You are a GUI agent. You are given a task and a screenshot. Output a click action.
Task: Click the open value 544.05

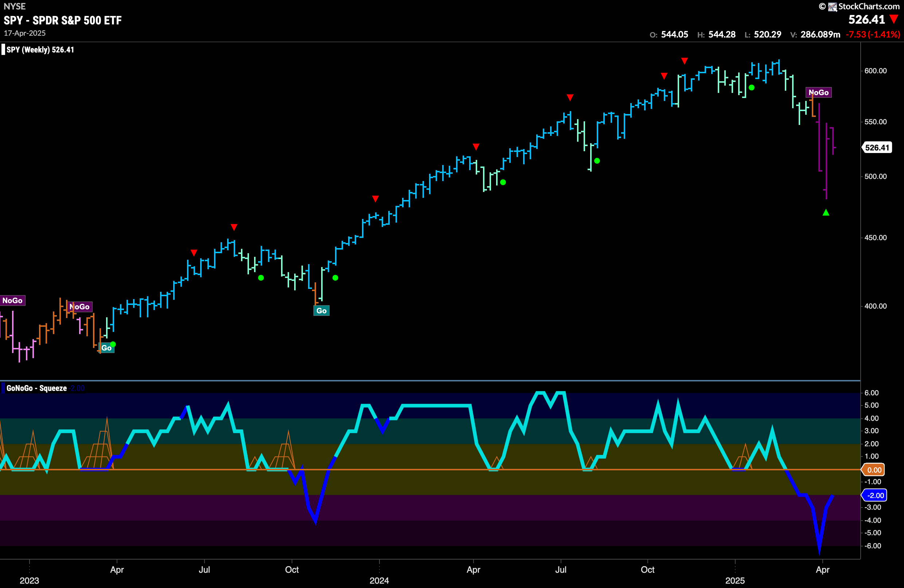tap(675, 35)
